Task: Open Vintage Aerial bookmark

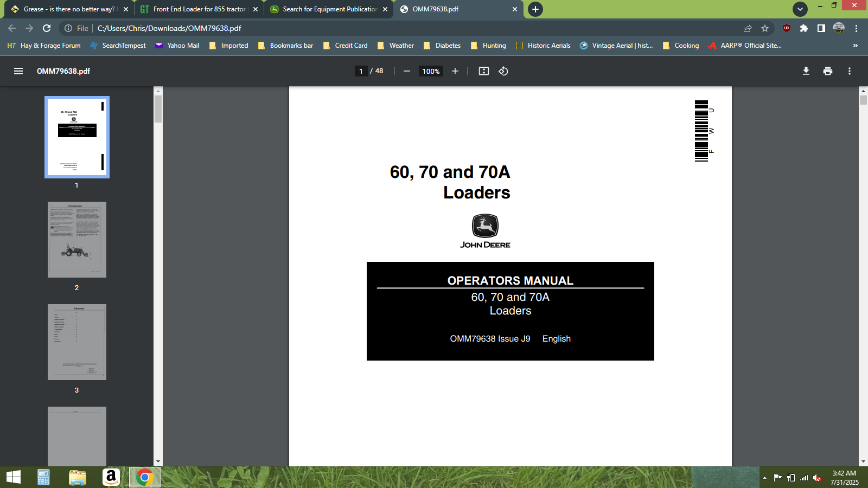Action: (x=616, y=46)
